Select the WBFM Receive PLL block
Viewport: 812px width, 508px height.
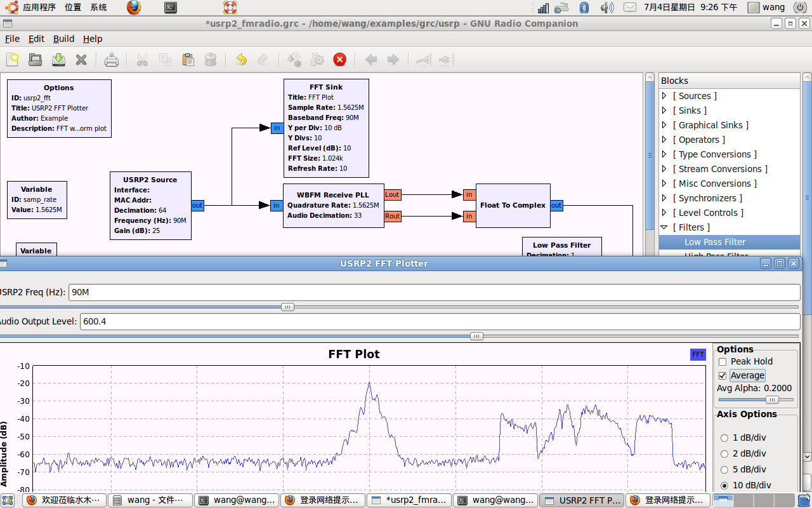tap(333, 205)
